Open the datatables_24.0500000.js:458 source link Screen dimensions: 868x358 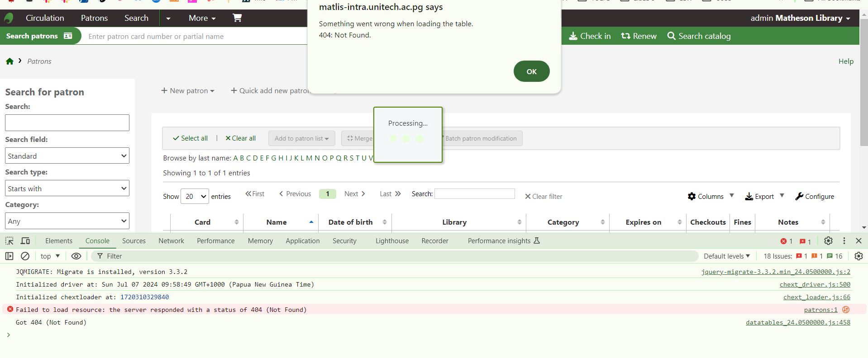(797, 322)
